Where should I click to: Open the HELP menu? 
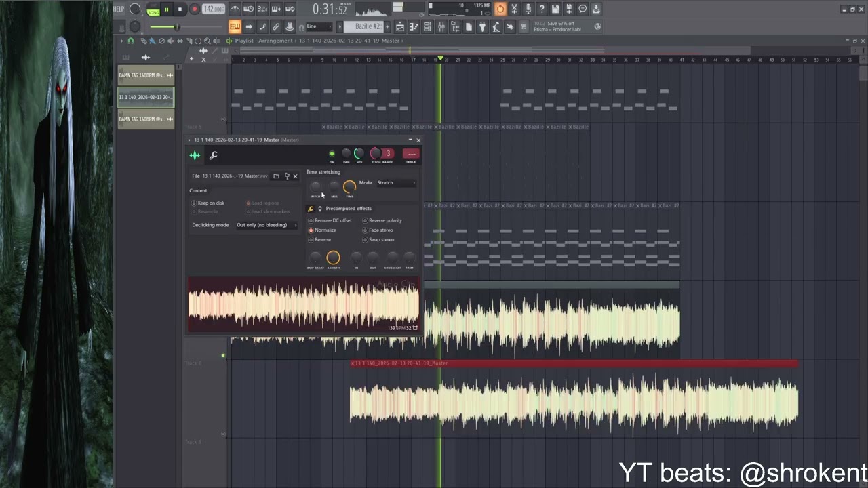(118, 9)
